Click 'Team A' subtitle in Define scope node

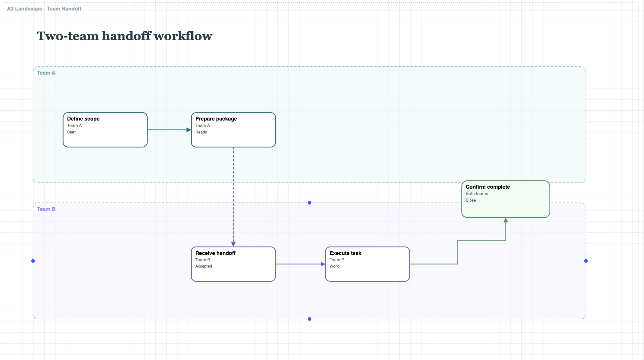pos(74,125)
